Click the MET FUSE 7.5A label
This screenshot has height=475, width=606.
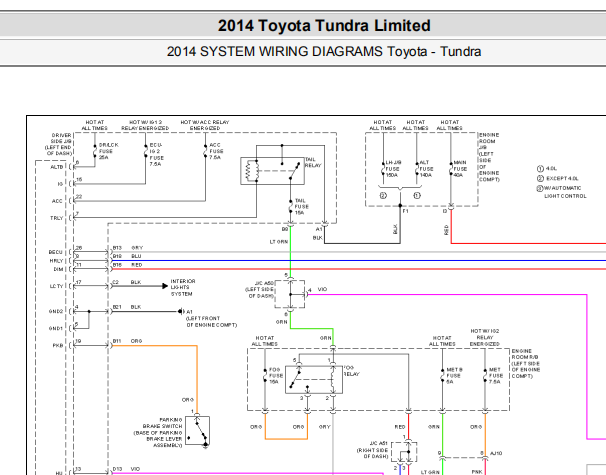tap(494, 376)
